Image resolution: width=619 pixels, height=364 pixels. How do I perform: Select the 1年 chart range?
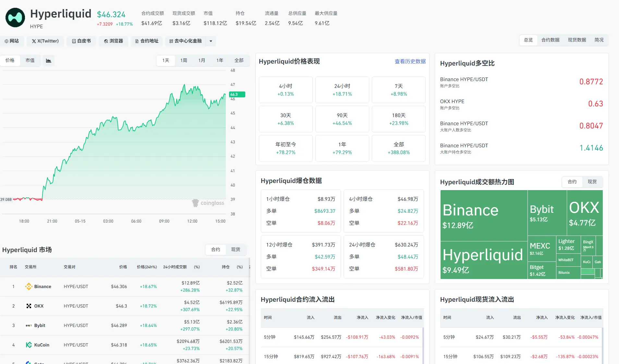click(220, 61)
